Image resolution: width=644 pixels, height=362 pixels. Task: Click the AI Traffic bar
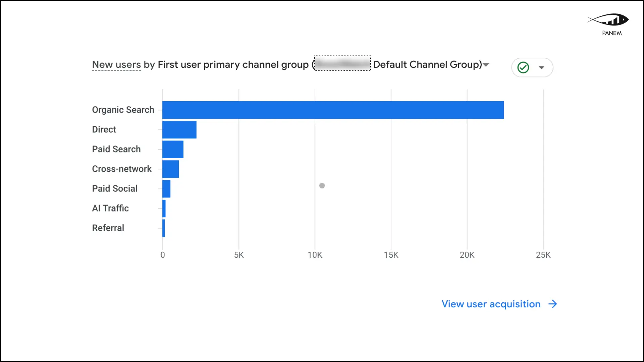(x=164, y=208)
